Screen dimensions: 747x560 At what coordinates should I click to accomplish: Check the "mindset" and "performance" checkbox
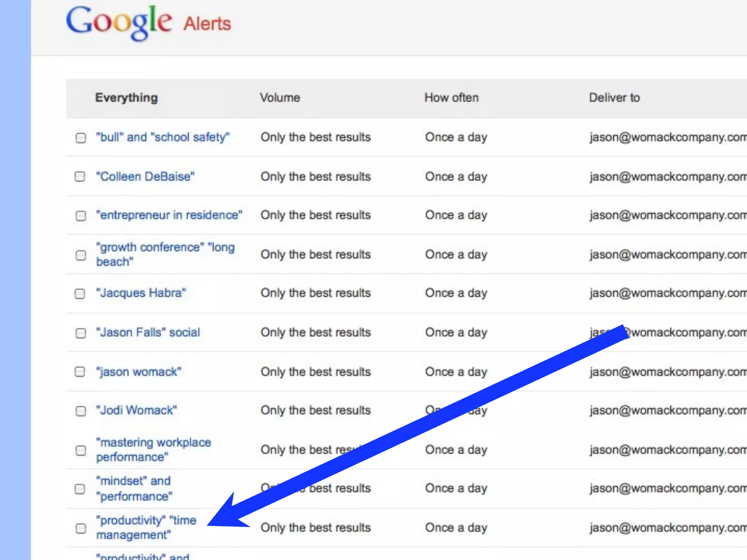coord(80,489)
